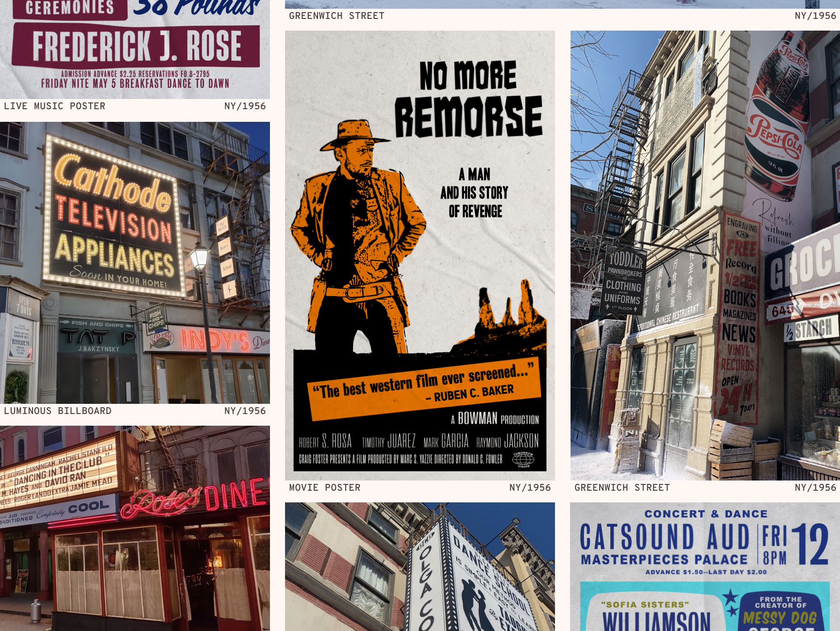840x631 pixels.
Task: Open the Catsound Aud concert poster
Action: pyautogui.click(x=705, y=567)
